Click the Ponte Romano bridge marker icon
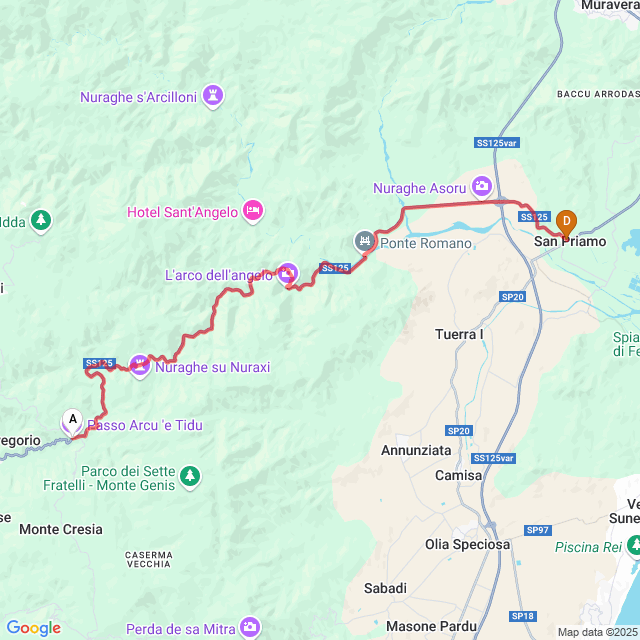 click(364, 242)
